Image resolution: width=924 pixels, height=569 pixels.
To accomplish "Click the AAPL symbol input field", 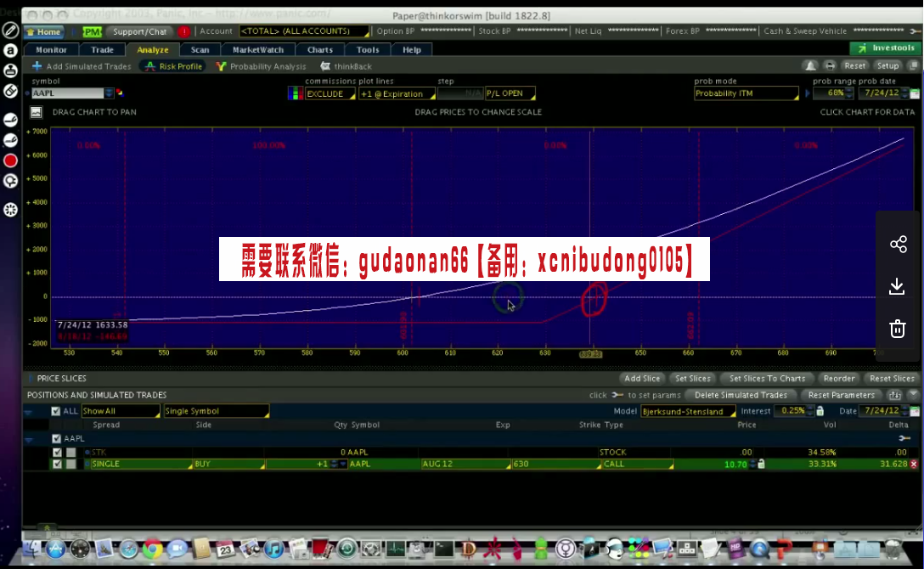I will tap(68, 93).
